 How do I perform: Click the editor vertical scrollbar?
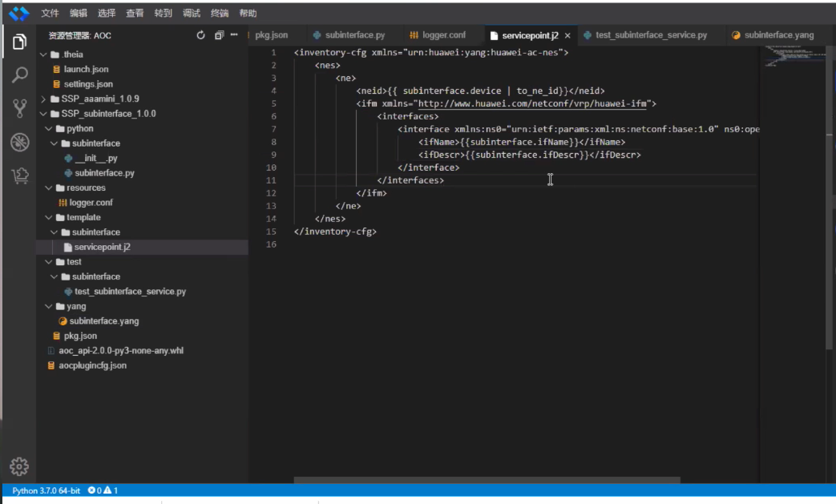[830, 197]
